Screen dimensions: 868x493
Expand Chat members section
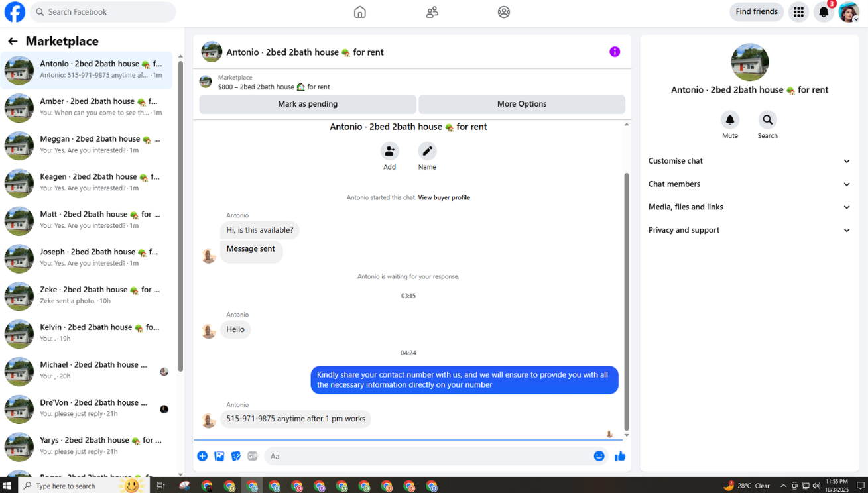[749, 184]
